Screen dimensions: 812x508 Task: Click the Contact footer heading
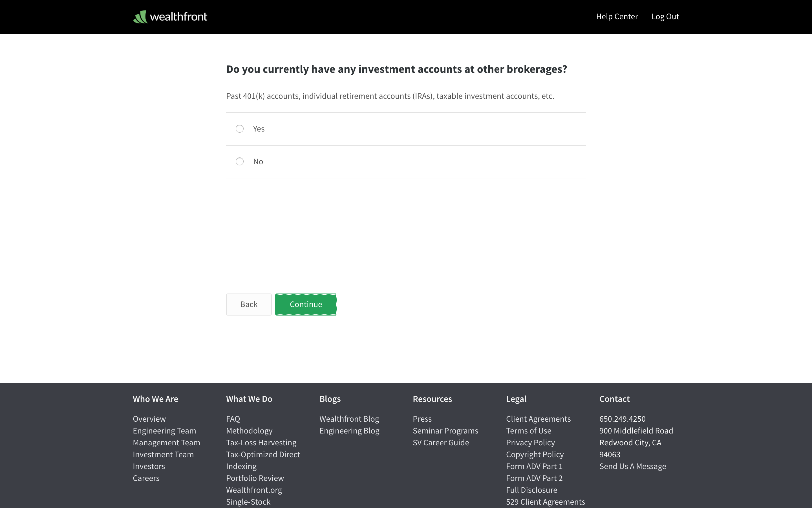[614, 399]
